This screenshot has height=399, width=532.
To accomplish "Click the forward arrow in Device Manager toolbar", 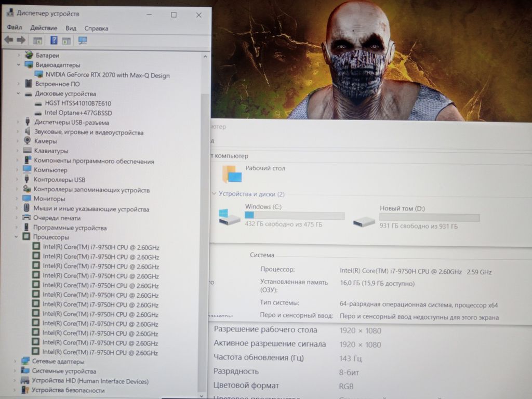I will [21, 40].
